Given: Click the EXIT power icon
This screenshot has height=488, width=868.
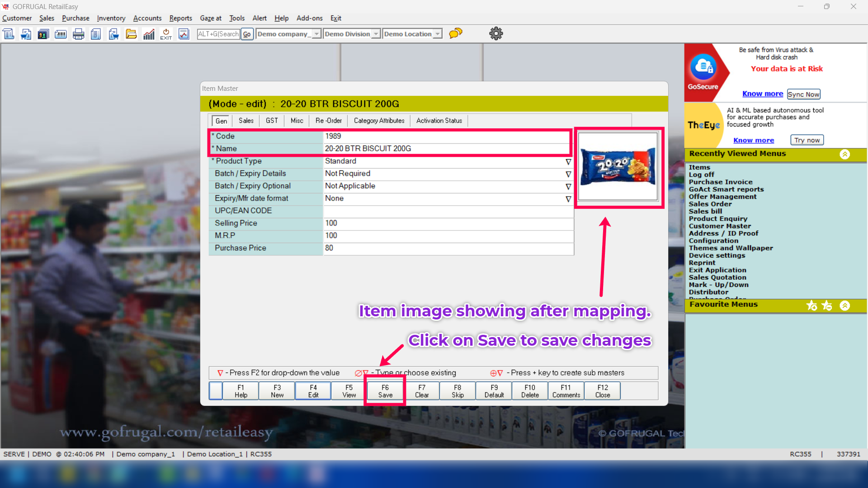Looking at the screenshot, I should point(166,34).
